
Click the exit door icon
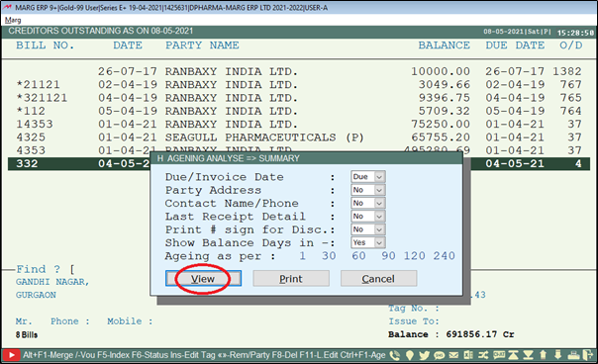pos(588,355)
